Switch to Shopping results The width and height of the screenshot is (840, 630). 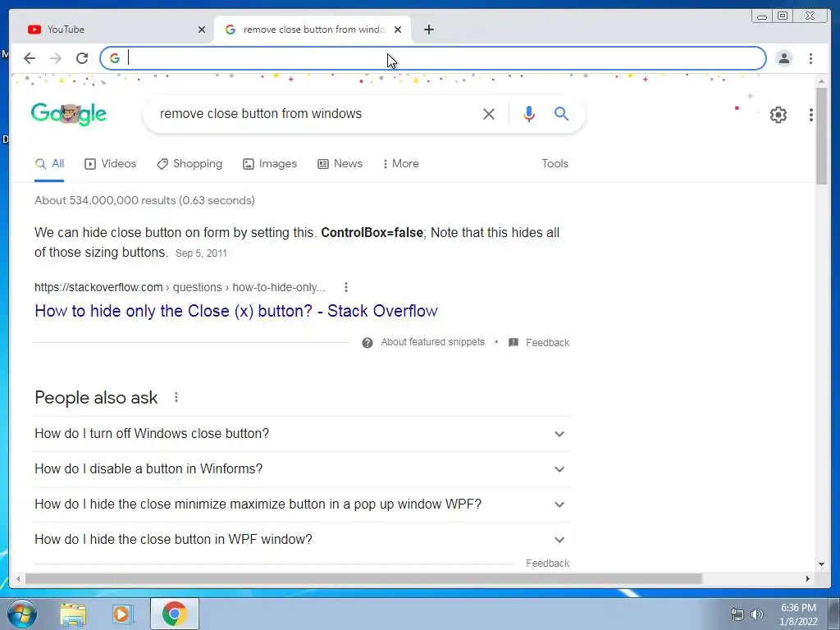click(x=189, y=164)
